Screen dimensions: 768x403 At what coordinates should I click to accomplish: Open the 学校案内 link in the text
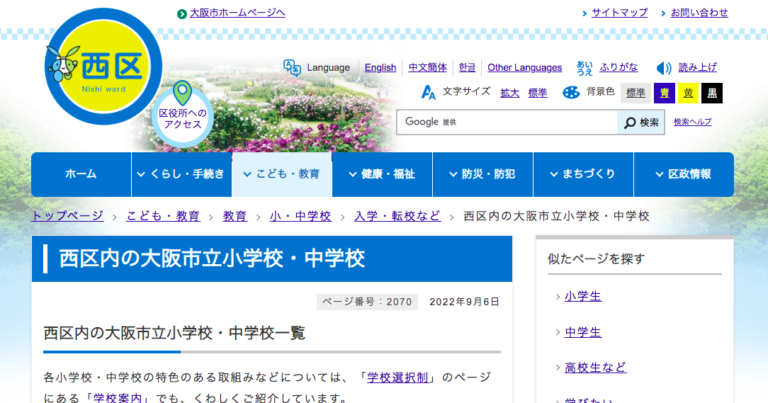pyautogui.click(x=118, y=398)
